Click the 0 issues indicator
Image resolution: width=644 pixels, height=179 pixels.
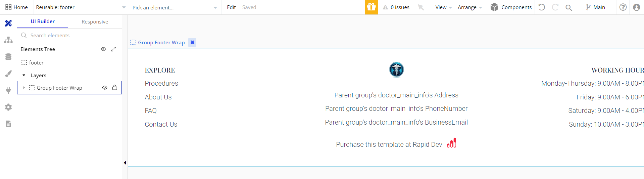(x=396, y=7)
